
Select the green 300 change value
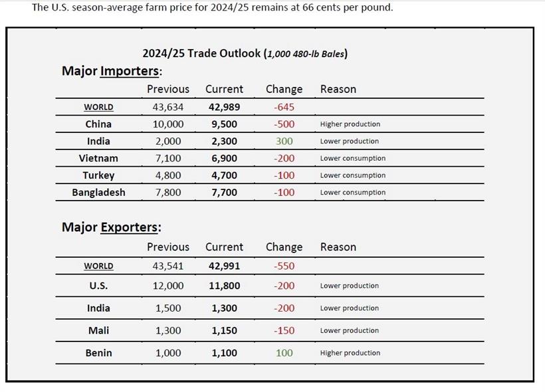click(284, 141)
